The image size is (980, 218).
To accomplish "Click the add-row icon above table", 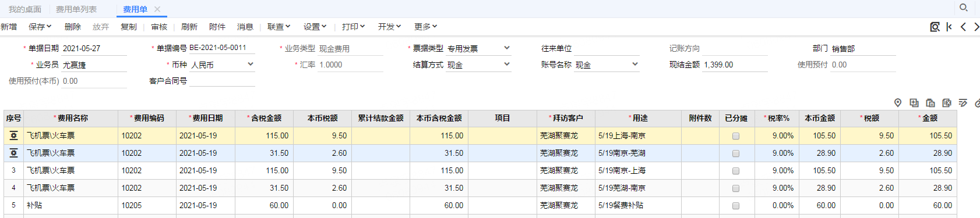I will (914, 103).
